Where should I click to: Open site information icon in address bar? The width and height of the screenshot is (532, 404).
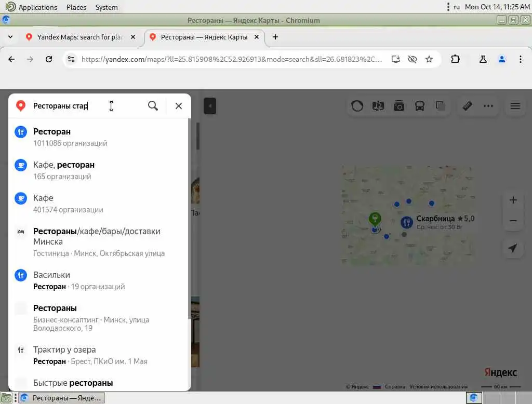tap(71, 59)
